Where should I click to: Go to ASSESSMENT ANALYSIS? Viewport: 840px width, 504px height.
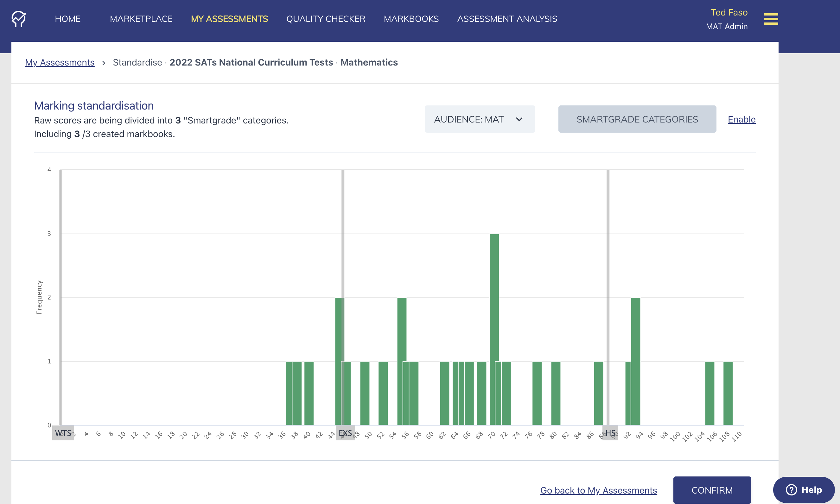507,19
